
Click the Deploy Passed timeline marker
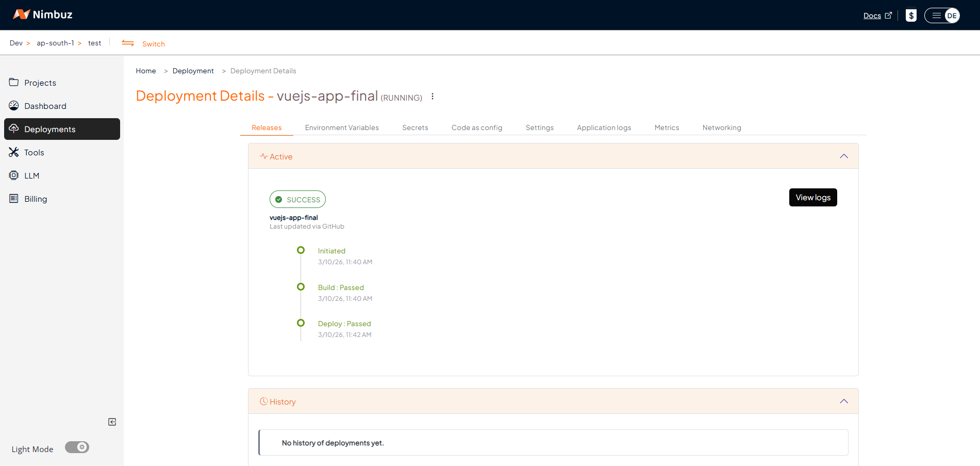301,323
